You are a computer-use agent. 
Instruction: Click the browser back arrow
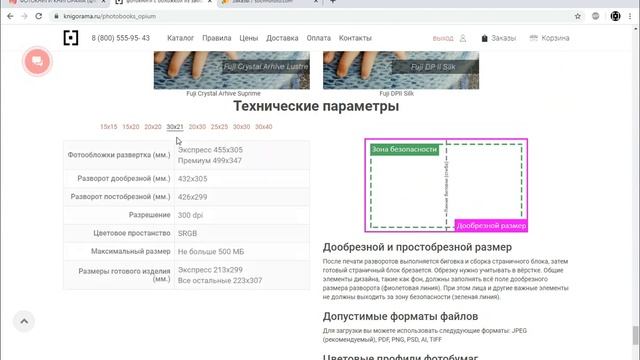pos(10,16)
